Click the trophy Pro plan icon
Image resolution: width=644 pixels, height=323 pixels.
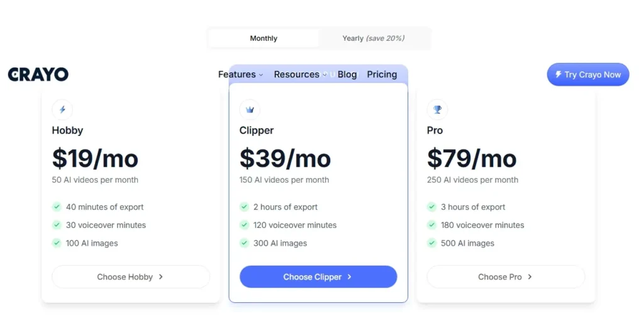pyautogui.click(x=437, y=110)
